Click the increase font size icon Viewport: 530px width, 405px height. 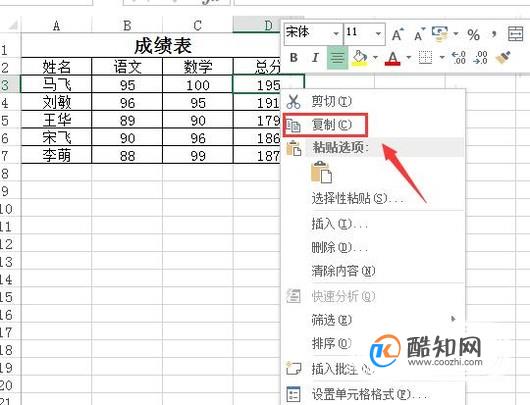398,34
